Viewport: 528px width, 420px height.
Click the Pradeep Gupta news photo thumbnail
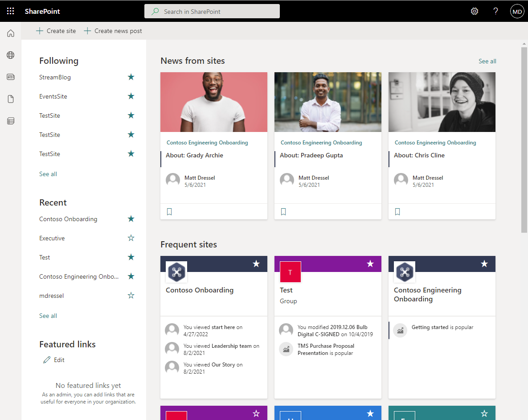point(328,102)
